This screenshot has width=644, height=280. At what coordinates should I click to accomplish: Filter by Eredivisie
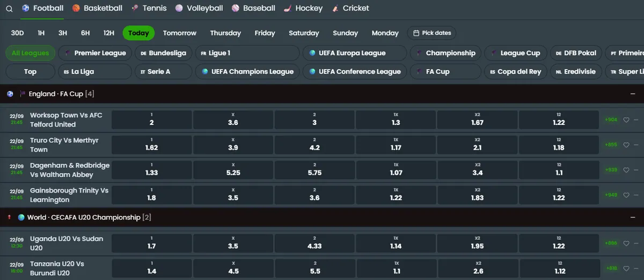(x=576, y=71)
